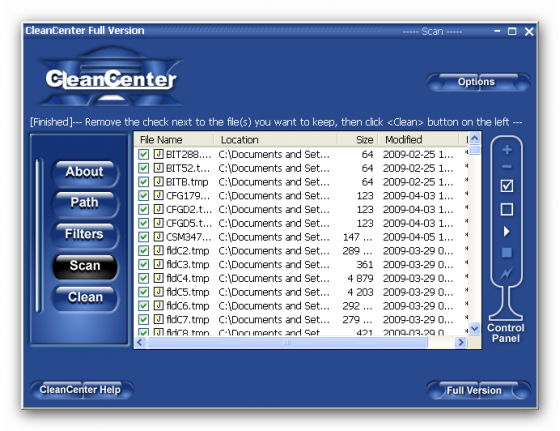Click the plus icon in Control Panel
The image size is (560, 431).
click(507, 150)
